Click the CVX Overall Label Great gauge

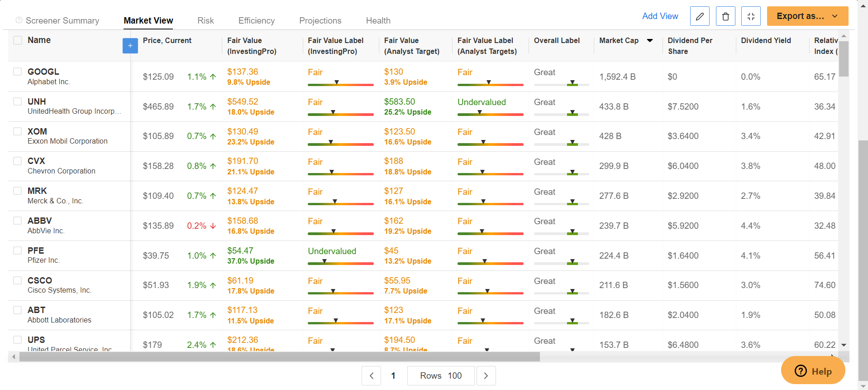click(562, 173)
